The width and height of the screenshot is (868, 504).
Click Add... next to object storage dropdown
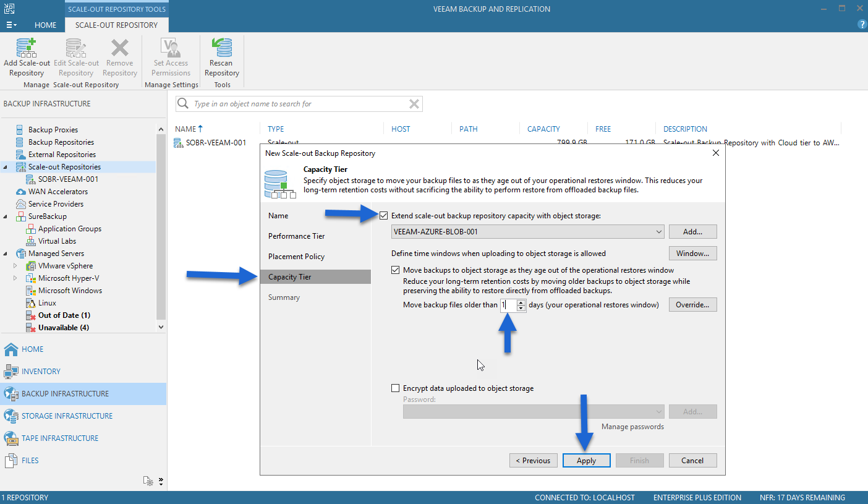(692, 232)
